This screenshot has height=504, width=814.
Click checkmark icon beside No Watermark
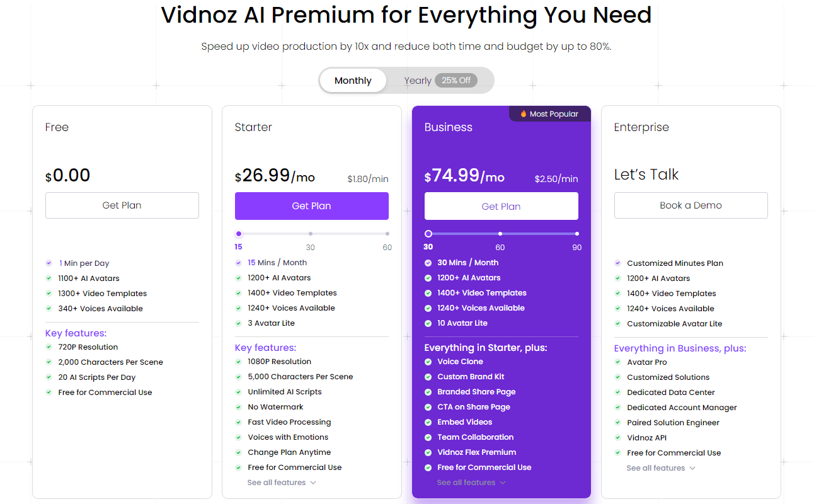[239, 407]
